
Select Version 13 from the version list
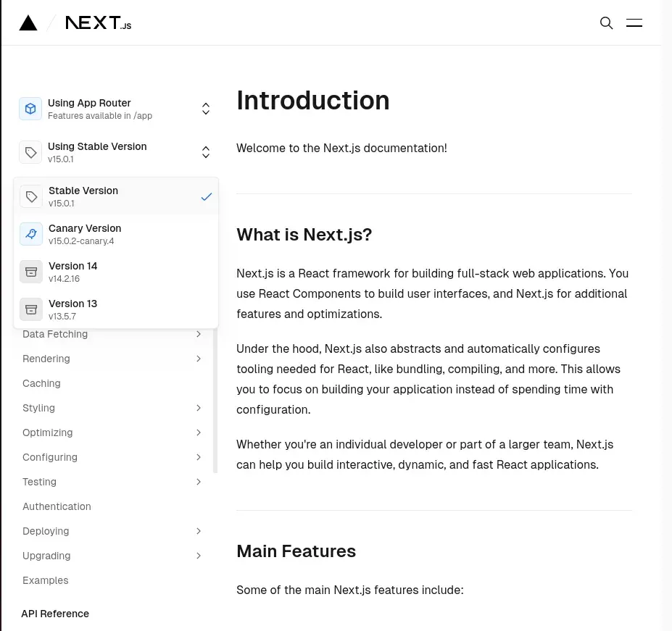72,309
